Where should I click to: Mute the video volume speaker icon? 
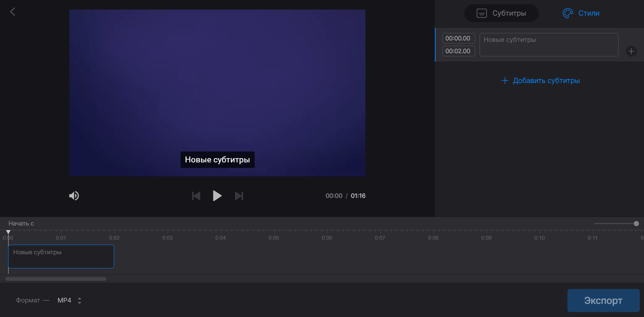tap(74, 196)
